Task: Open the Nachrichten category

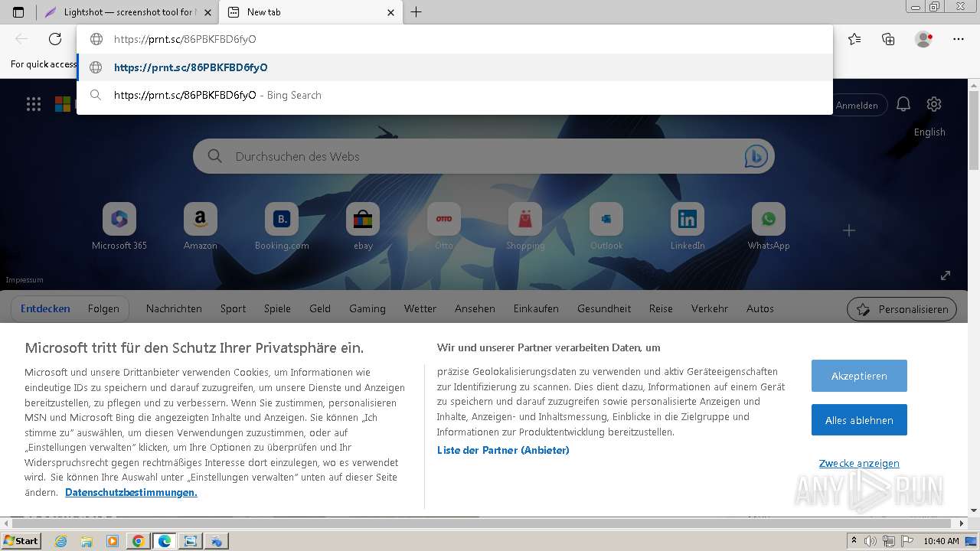Action: click(174, 308)
